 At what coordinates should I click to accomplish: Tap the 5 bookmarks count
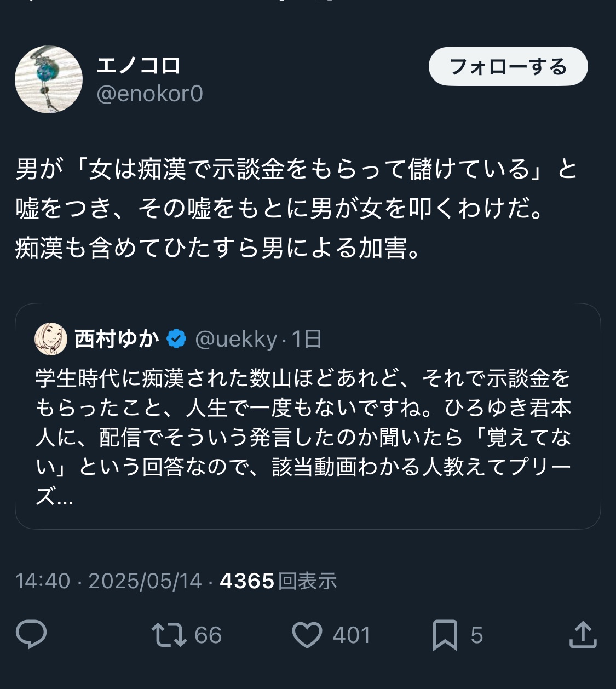click(476, 635)
